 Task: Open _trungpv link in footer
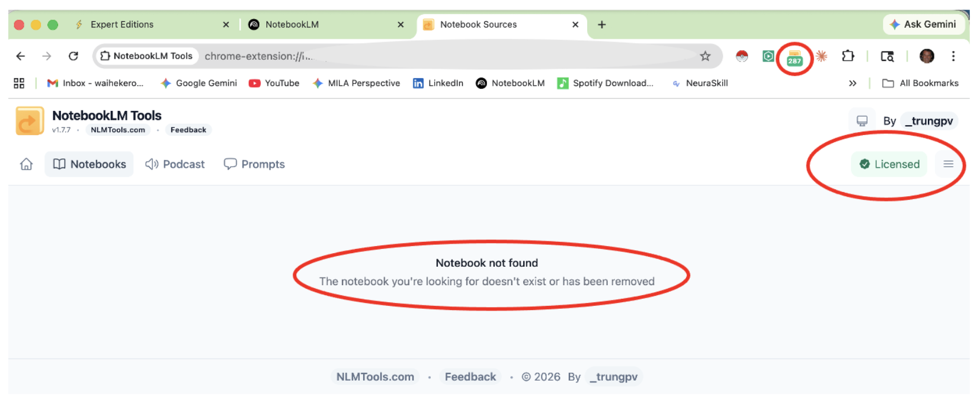[x=613, y=377]
